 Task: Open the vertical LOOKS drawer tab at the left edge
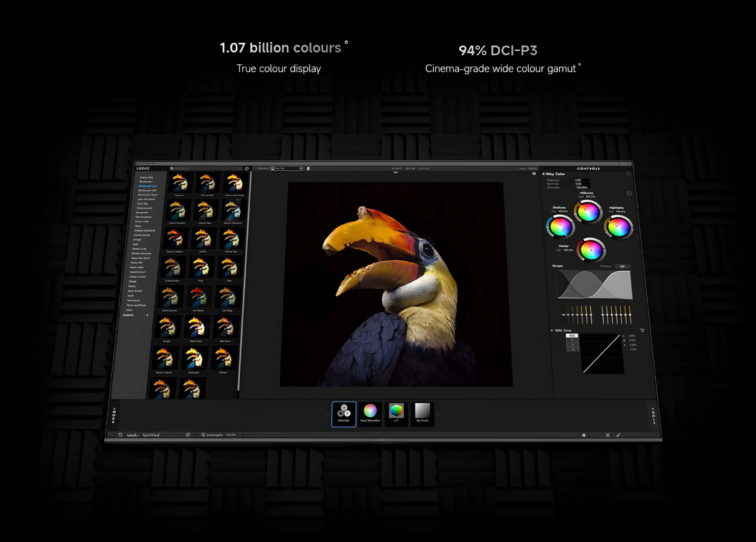tap(114, 416)
